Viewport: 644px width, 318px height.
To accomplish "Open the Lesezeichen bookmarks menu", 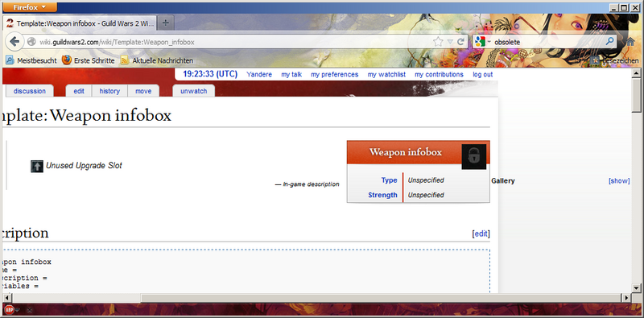I will click(614, 61).
